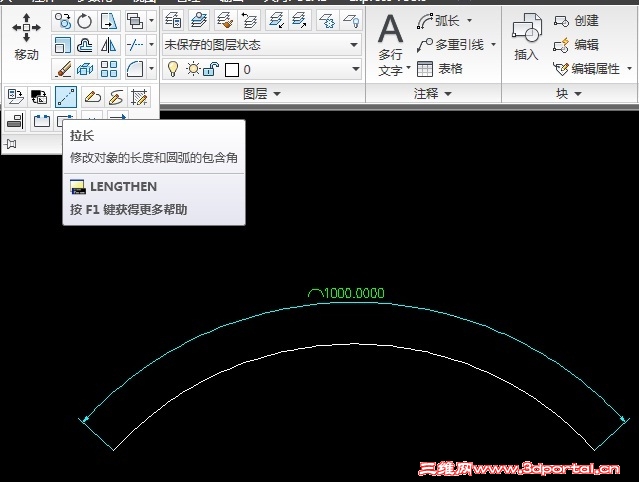Click the 弧长 arc length button
639x482 pixels.
(438, 20)
